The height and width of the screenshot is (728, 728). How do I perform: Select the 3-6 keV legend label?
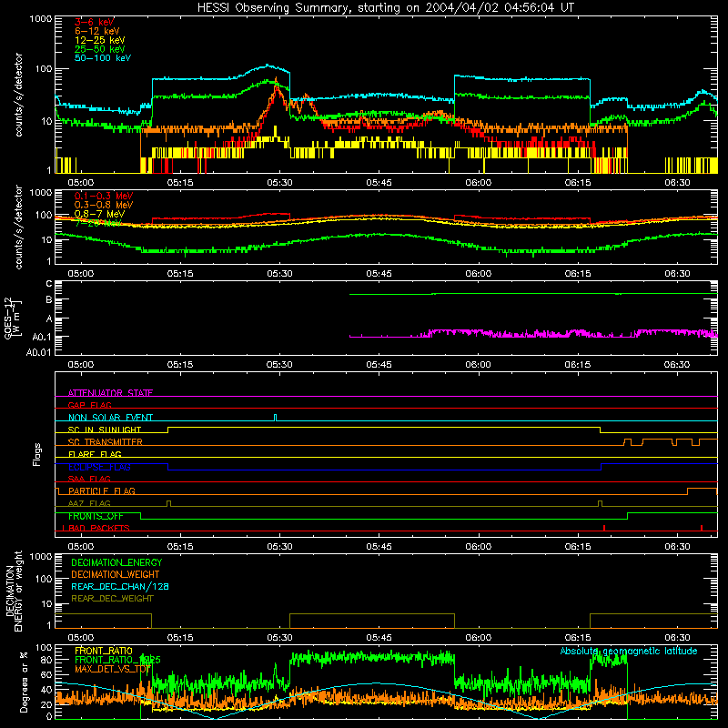click(95, 22)
